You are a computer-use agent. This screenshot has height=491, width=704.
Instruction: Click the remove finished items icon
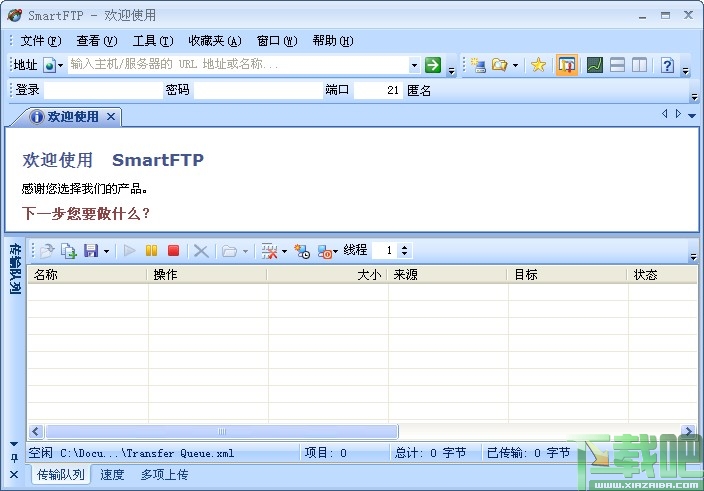269,251
